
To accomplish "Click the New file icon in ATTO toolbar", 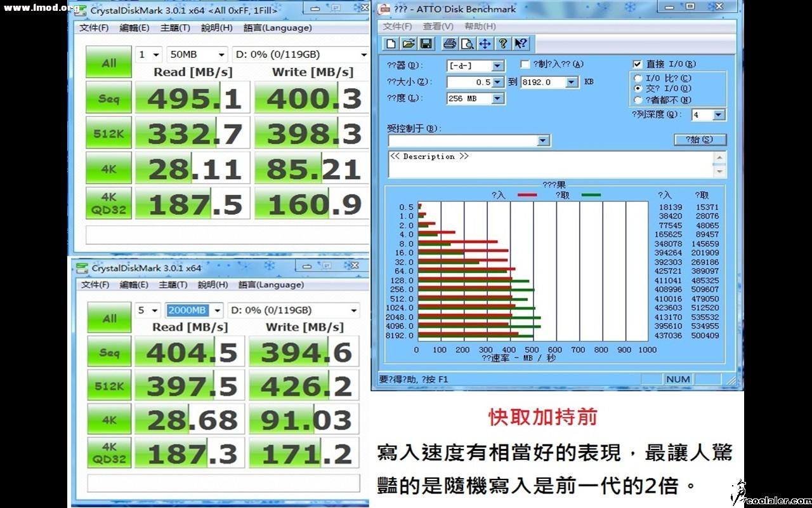I will click(x=391, y=44).
